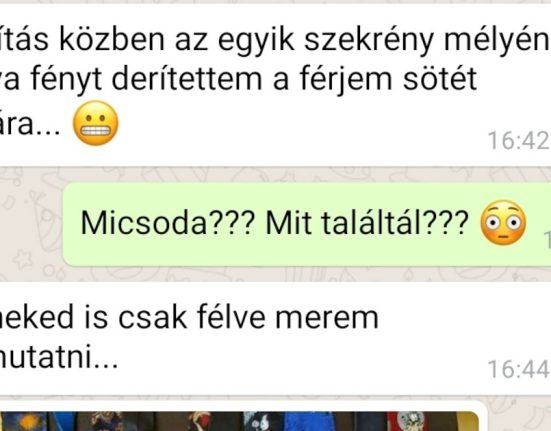Tap the red-and-white patterned tie in photo
The width and height of the screenshot is (551, 431).
coord(409,421)
